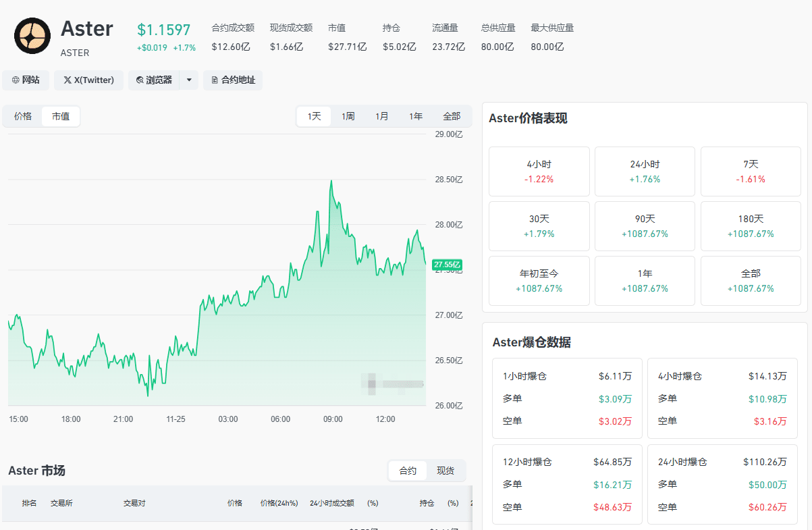Select the 1月 time range
This screenshot has width=812, height=530.
[x=381, y=116]
